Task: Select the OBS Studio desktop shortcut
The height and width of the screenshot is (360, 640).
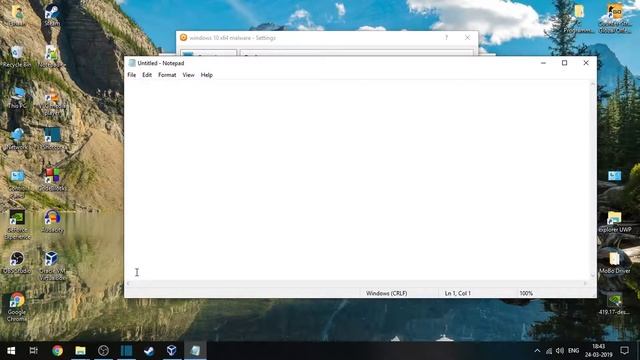Action: (x=17, y=262)
